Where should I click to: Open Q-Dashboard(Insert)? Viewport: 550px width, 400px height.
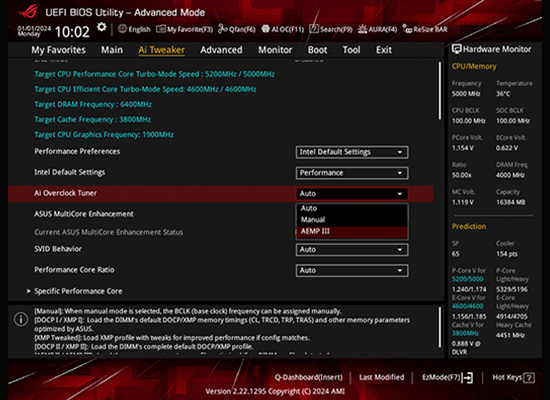(x=309, y=378)
